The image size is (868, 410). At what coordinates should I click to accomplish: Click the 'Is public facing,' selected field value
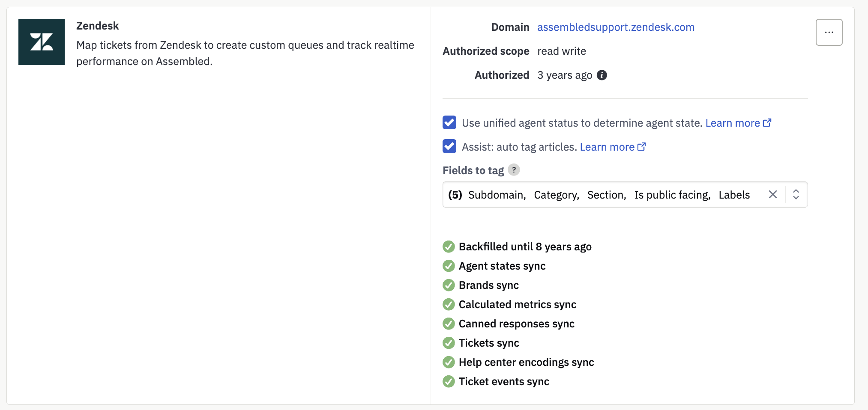[x=672, y=195]
